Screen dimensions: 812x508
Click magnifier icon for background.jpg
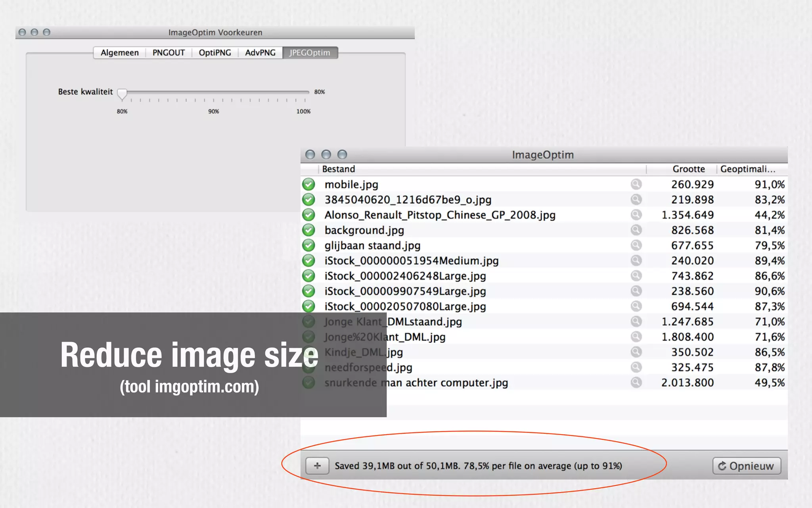[636, 230]
